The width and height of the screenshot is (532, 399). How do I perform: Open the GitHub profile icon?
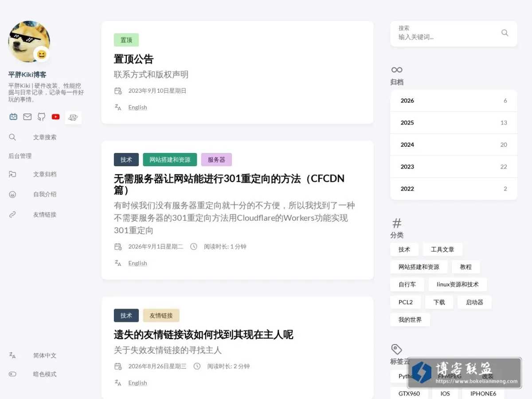point(41,117)
